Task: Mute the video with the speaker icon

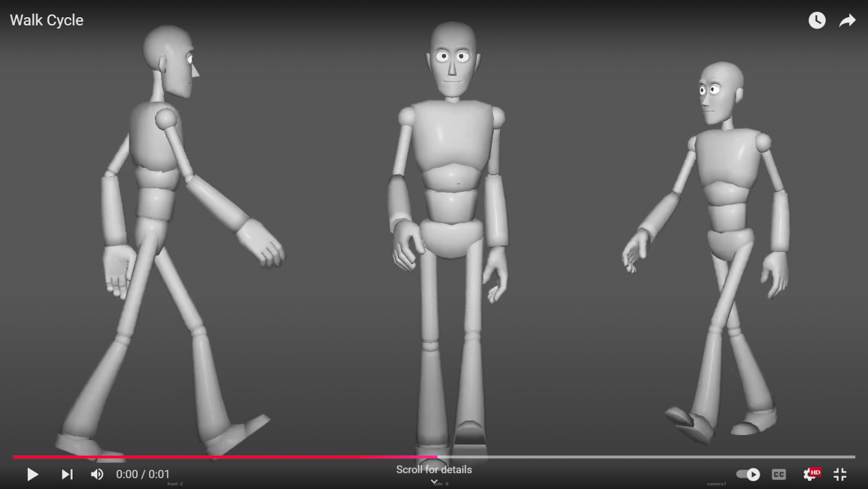Action: [x=97, y=474]
